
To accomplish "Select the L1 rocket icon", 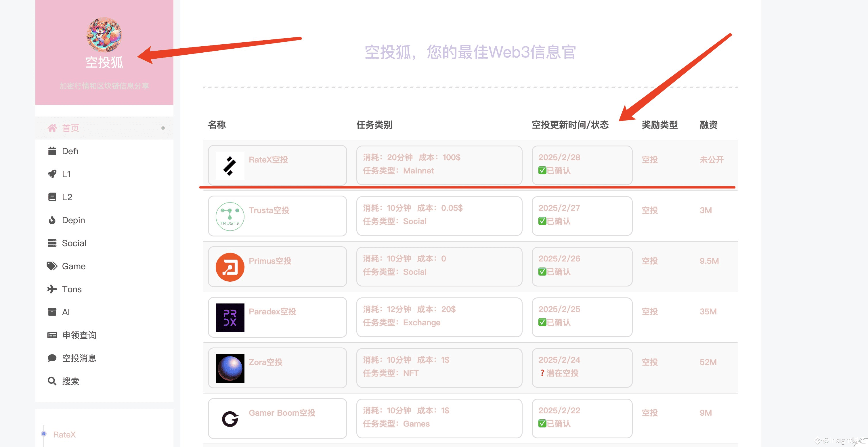I will [52, 174].
